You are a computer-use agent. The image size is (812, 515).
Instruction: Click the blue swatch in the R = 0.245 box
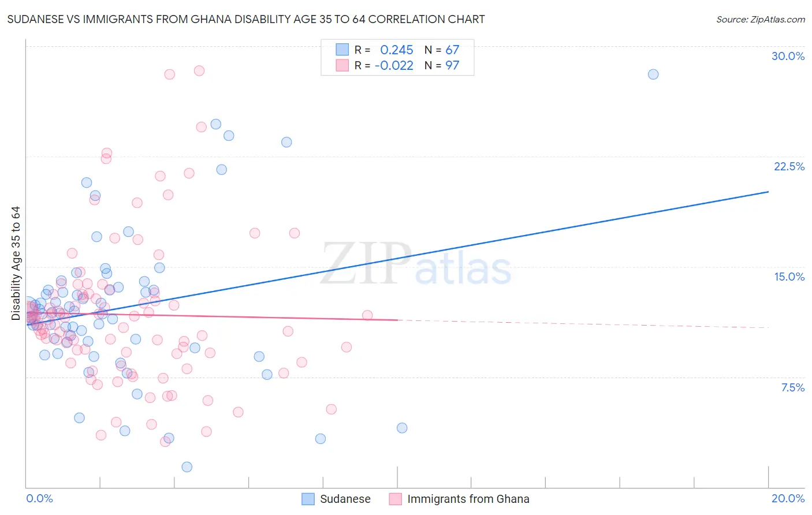342,50
